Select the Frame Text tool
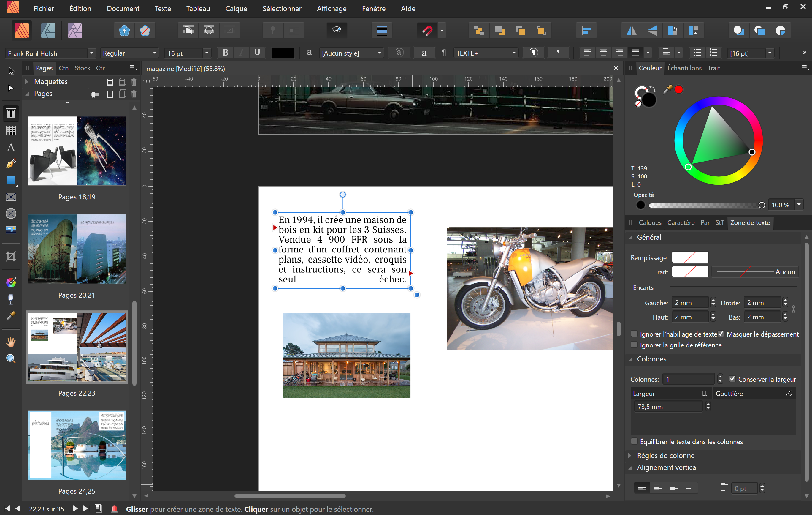This screenshot has width=812, height=515. click(x=11, y=114)
